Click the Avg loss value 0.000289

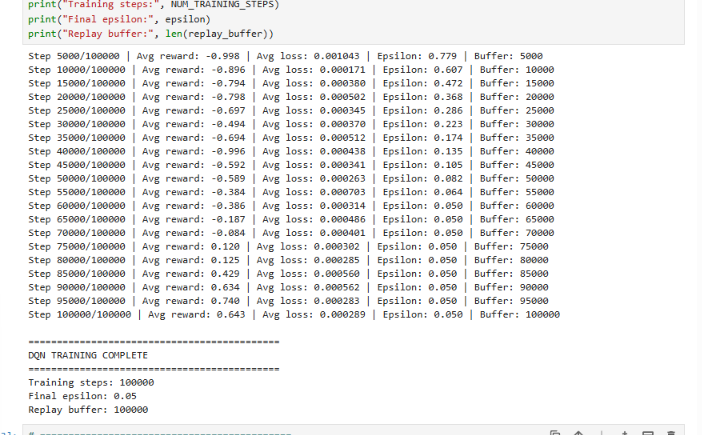click(x=342, y=315)
